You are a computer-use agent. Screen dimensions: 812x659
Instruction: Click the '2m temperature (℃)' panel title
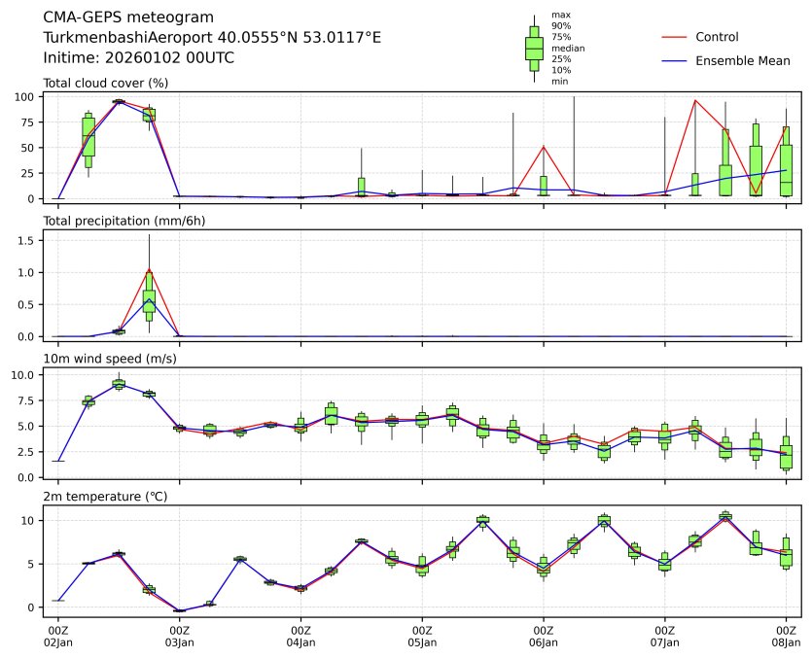[x=104, y=497]
